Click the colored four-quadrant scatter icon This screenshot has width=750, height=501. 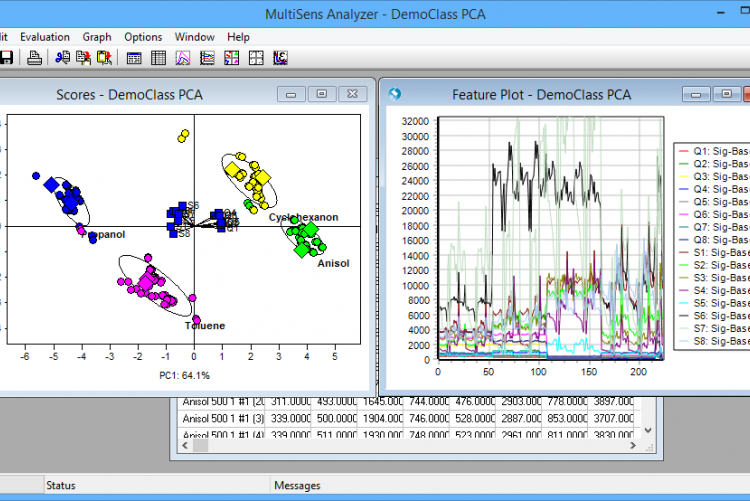tap(231, 57)
